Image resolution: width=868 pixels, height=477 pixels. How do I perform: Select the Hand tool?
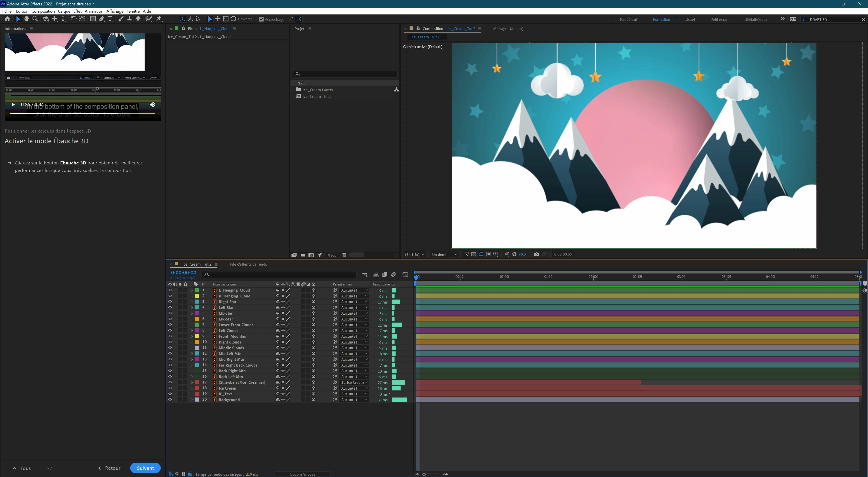click(x=26, y=19)
